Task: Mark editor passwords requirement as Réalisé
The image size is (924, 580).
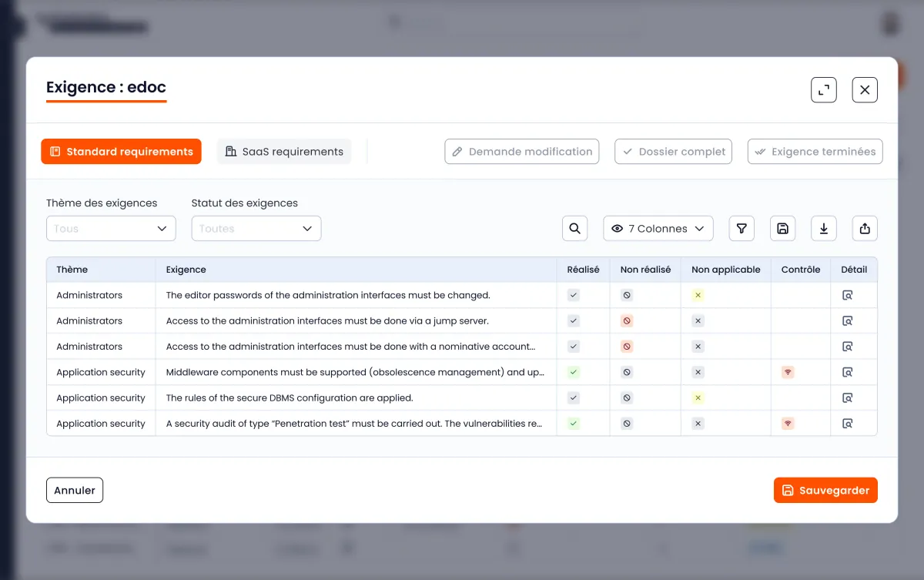Action: (574, 295)
